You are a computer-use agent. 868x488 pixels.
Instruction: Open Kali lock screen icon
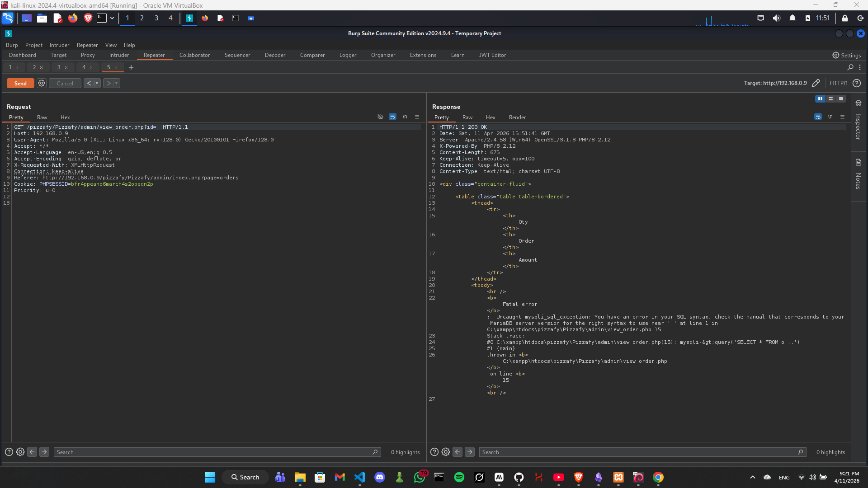pos(845,18)
